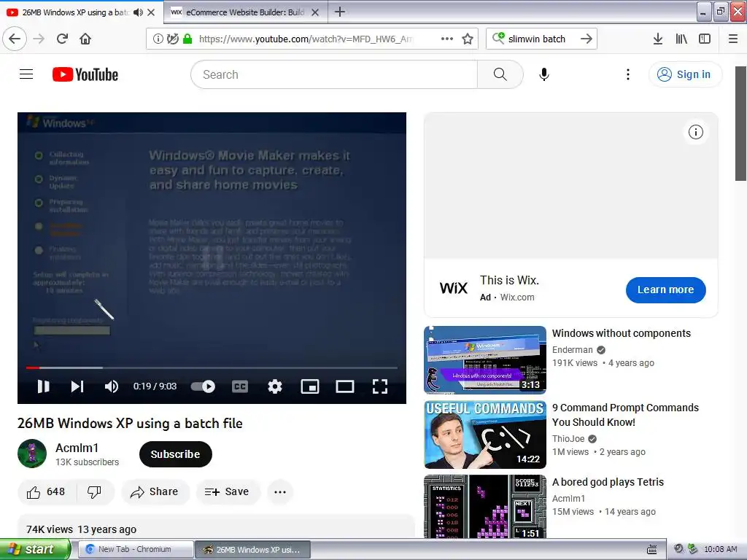Image resolution: width=747 pixels, height=560 pixels.
Task: Open the YouTube guide menu
Action: (26, 74)
